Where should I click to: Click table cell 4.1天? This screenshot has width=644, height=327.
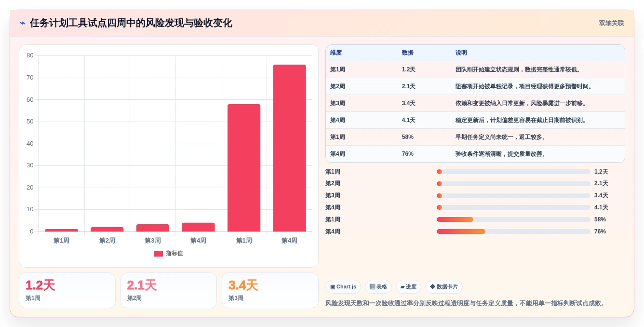pyautogui.click(x=409, y=121)
